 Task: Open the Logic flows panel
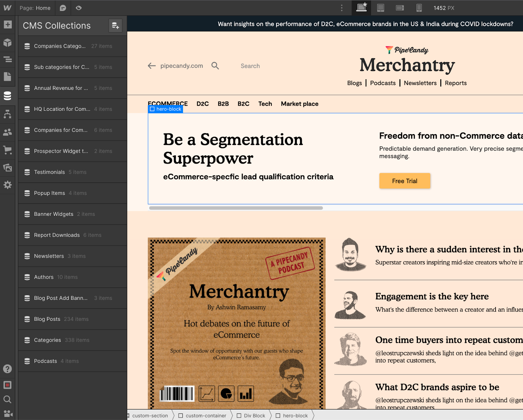coord(8,114)
